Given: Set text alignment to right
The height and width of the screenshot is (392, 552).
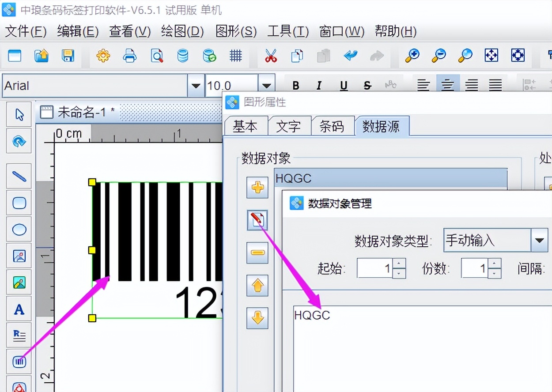Looking at the screenshot, I should [472, 85].
